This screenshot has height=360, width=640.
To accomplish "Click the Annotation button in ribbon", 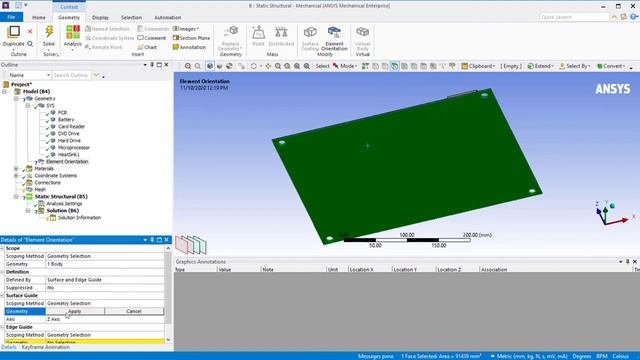I will pos(189,47).
